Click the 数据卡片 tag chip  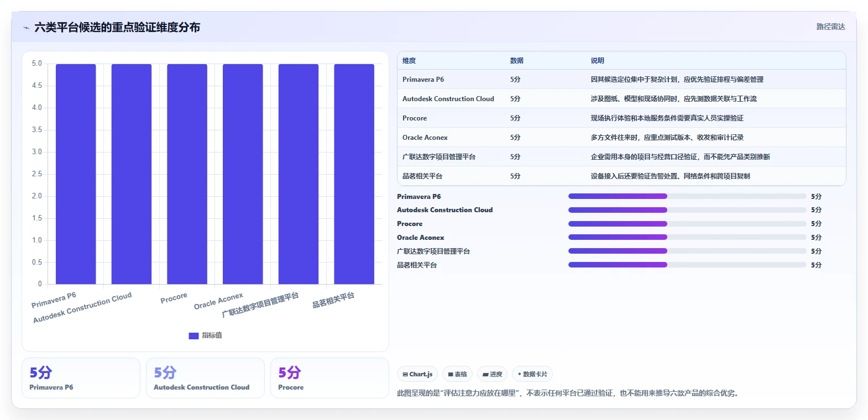[x=532, y=374]
